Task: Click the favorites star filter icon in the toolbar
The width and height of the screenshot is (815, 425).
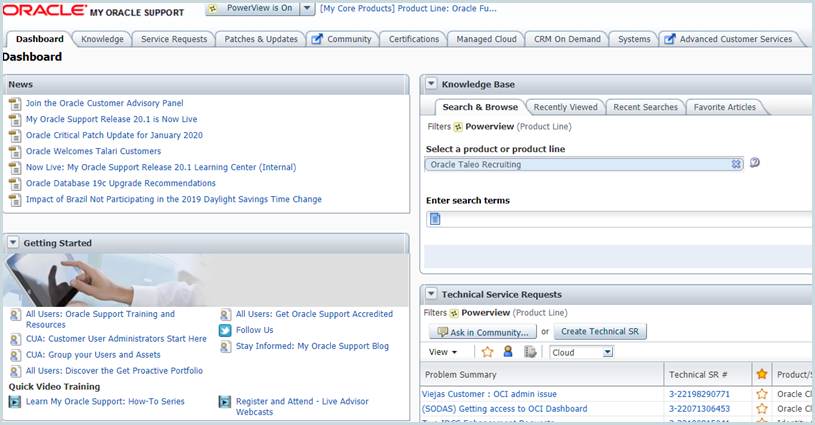Action: pyautogui.click(x=488, y=352)
